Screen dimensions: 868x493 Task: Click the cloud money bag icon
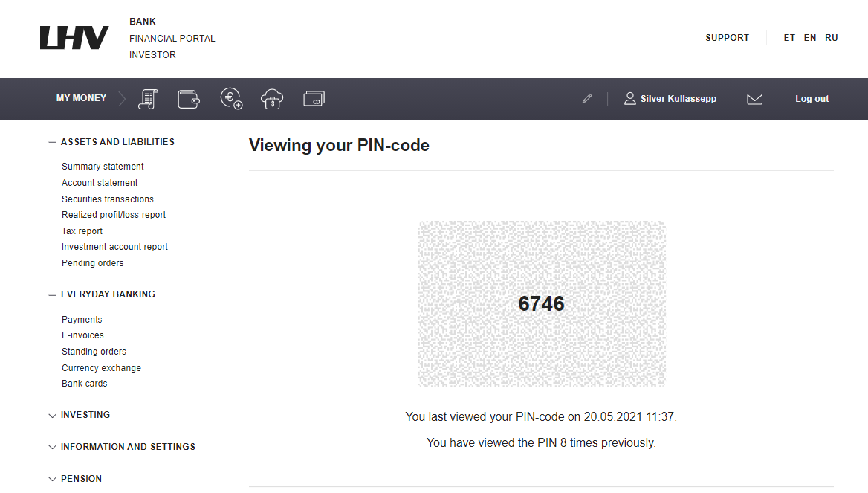click(x=272, y=99)
